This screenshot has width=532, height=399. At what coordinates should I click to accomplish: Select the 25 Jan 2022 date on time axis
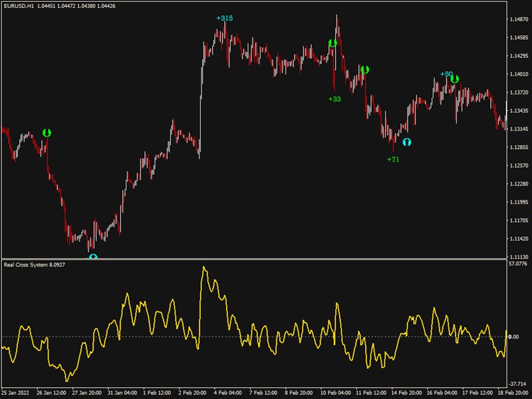17,392
